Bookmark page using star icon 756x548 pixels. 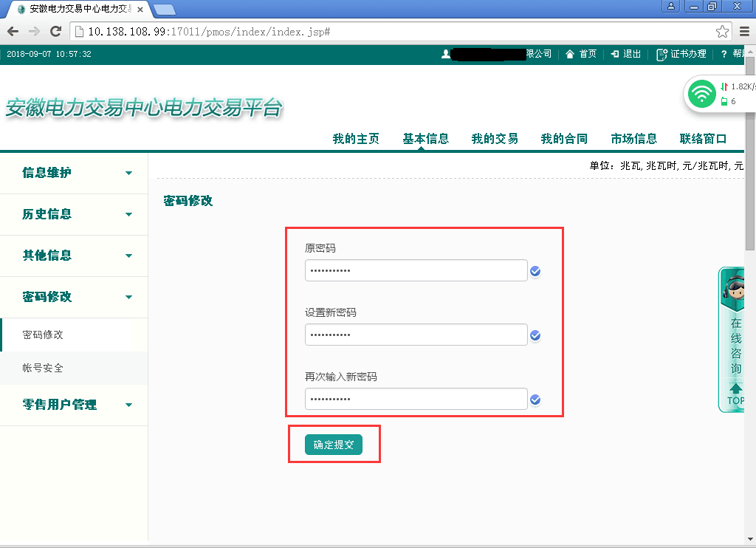[722, 32]
